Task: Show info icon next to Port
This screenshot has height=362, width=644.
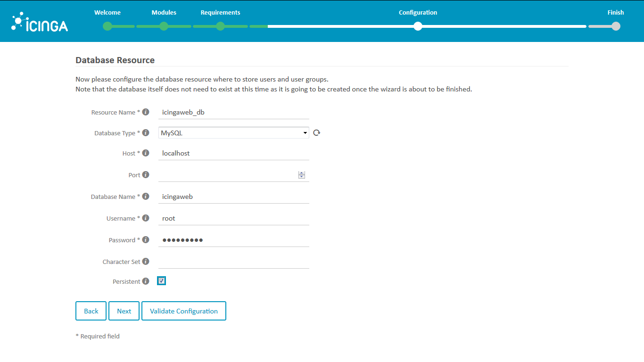Action: coord(146,175)
